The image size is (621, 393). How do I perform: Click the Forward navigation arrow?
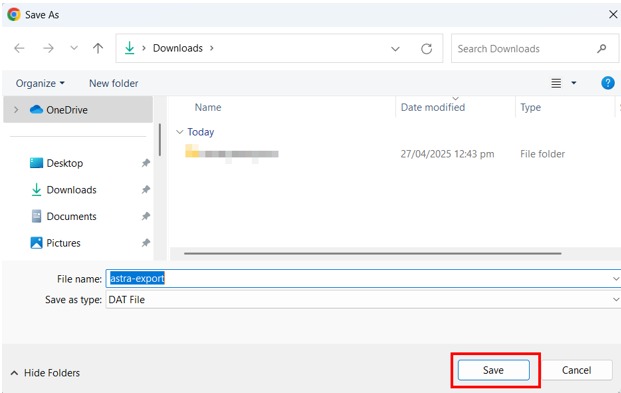[48, 48]
